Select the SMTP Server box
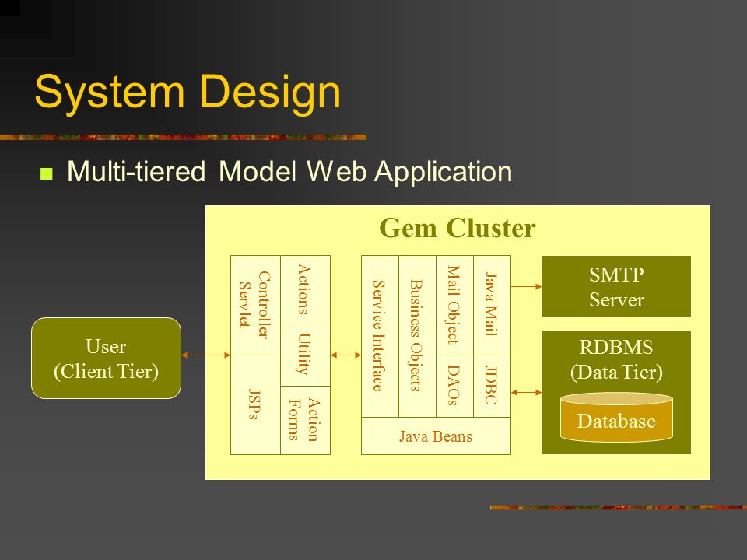This screenshot has height=560, width=747. point(616,287)
